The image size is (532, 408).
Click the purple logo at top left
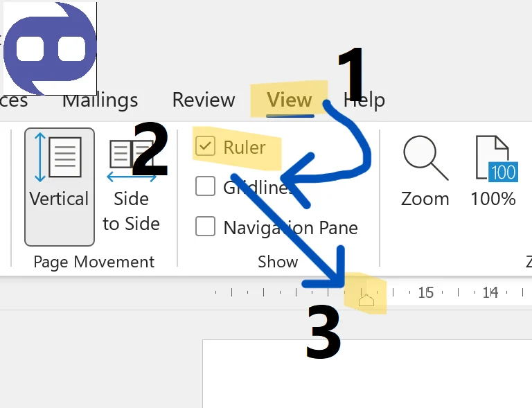click(50, 48)
